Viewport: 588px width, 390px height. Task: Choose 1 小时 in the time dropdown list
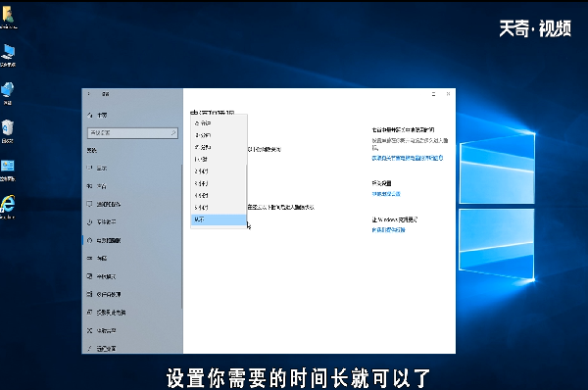[x=219, y=159]
